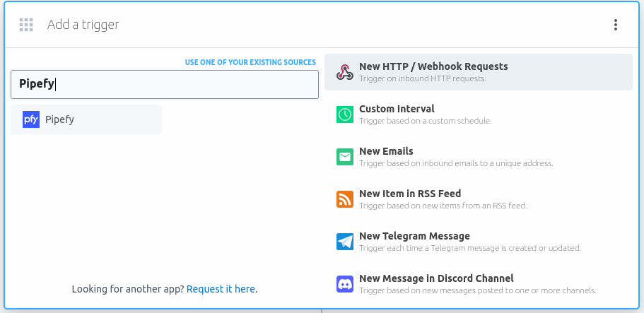Click the grid drag handle icon

coord(26,25)
